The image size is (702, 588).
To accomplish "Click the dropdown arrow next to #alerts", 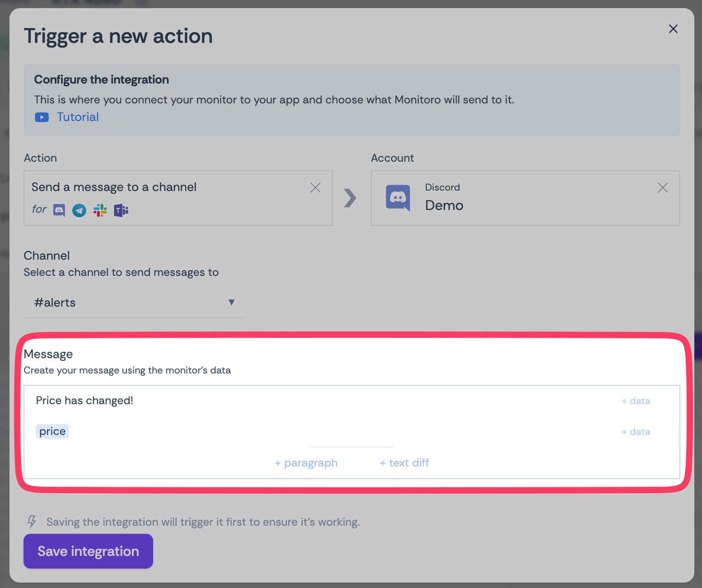I will [x=231, y=302].
